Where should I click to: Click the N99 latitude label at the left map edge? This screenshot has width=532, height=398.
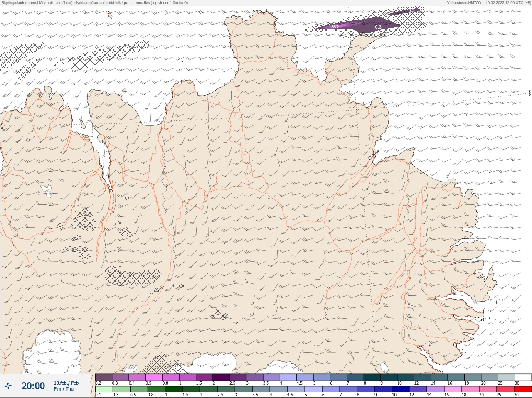click(2, 125)
